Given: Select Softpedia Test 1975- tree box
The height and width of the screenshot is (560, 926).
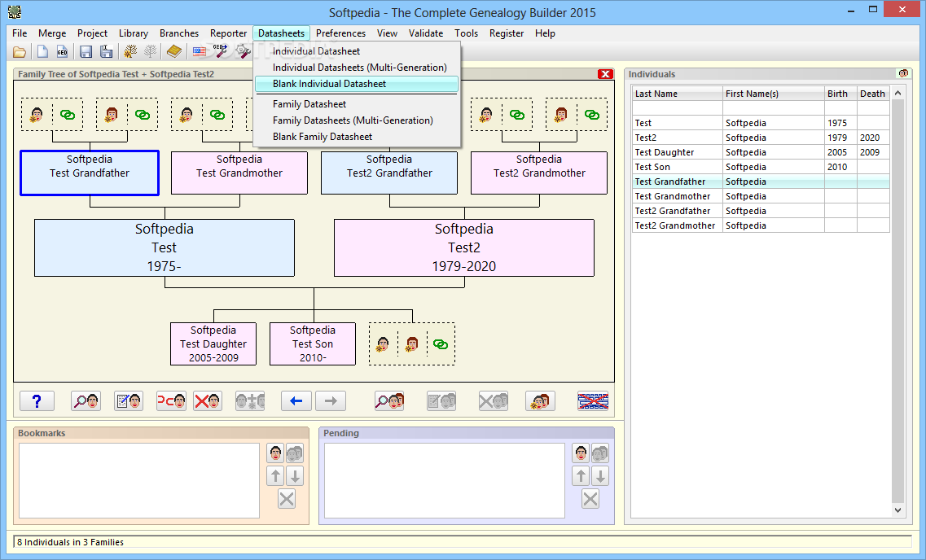Looking at the screenshot, I should 165,247.
